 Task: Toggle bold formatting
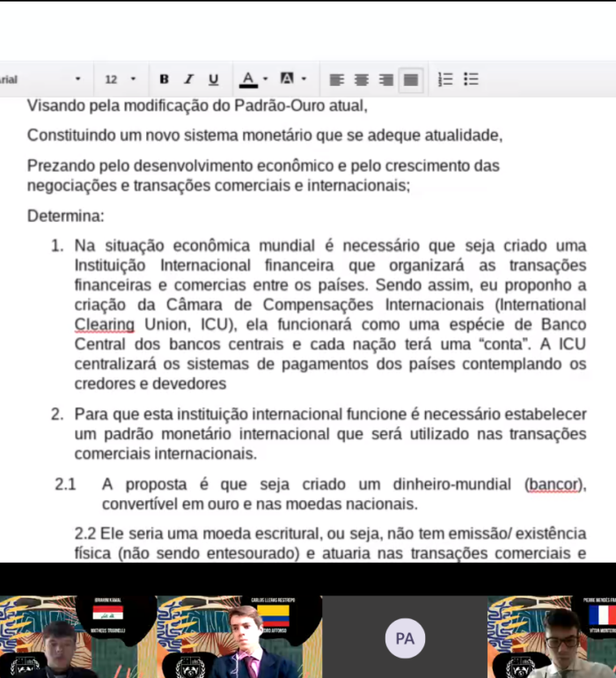(x=164, y=79)
